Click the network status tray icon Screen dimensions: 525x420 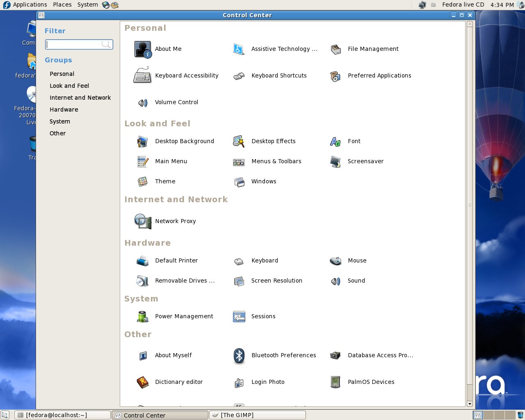coord(422,5)
